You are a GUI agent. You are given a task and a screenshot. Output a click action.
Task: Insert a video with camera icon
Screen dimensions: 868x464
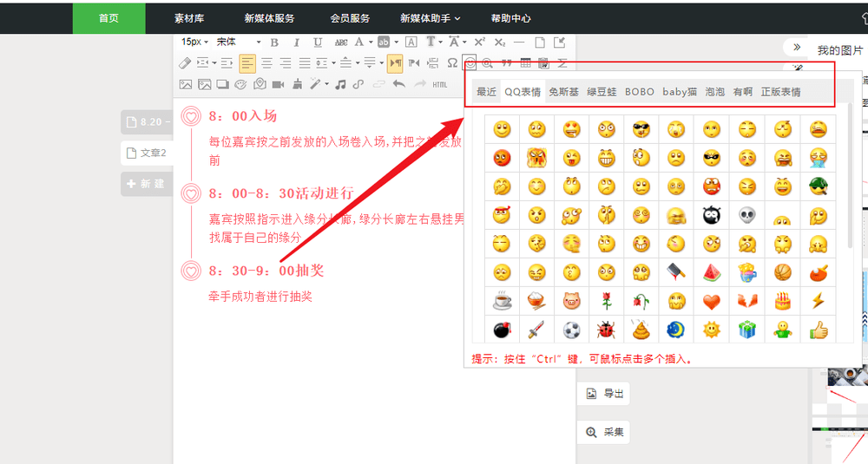(278, 85)
